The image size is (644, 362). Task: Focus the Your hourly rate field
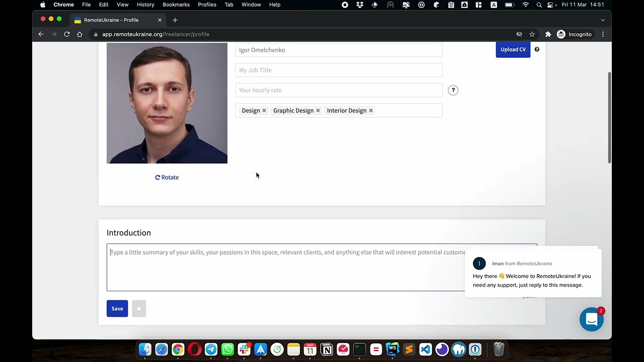point(339,90)
